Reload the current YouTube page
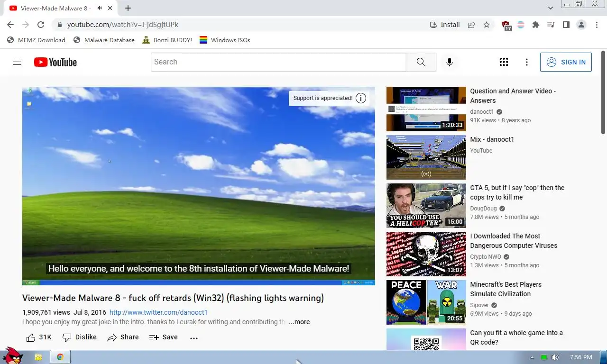This screenshot has width=607, height=364. click(x=41, y=25)
